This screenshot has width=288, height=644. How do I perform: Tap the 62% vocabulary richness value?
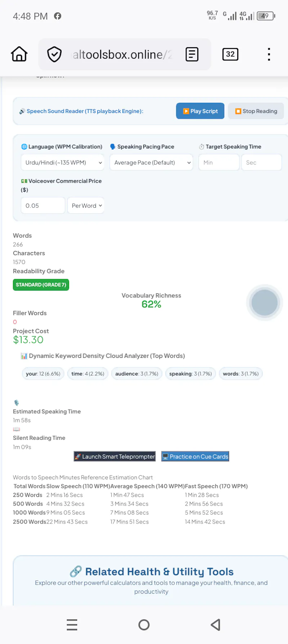tap(151, 304)
